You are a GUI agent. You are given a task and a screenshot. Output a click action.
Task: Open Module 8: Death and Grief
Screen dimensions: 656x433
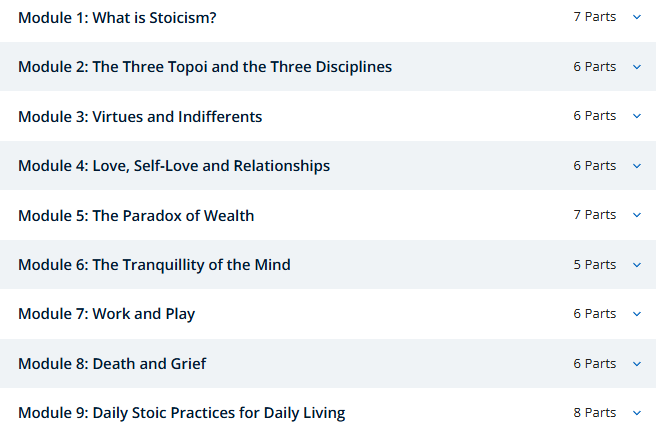(x=112, y=364)
